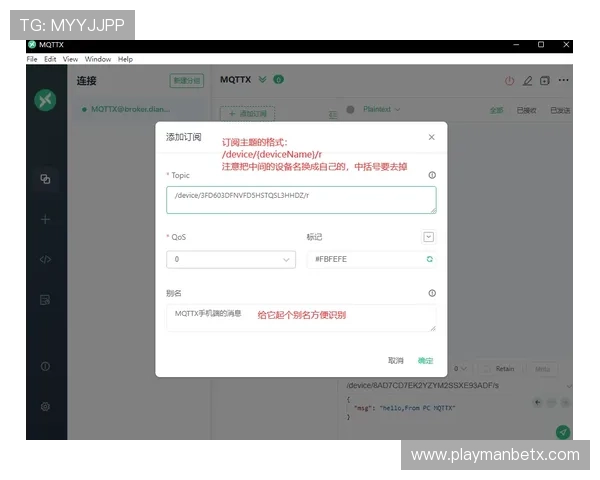Click the edit connection pencil icon
The height and width of the screenshot is (480, 600).
(x=527, y=80)
